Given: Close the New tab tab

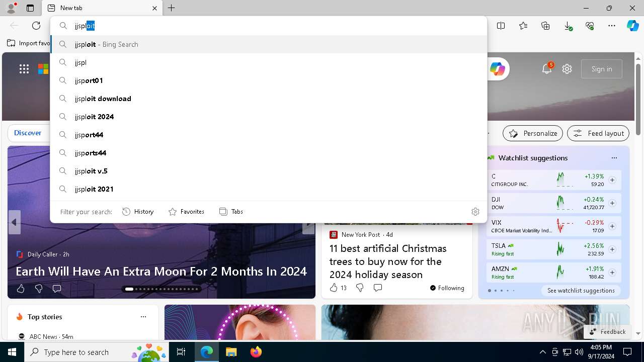Looking at the screenshot, I should [154, 8].
